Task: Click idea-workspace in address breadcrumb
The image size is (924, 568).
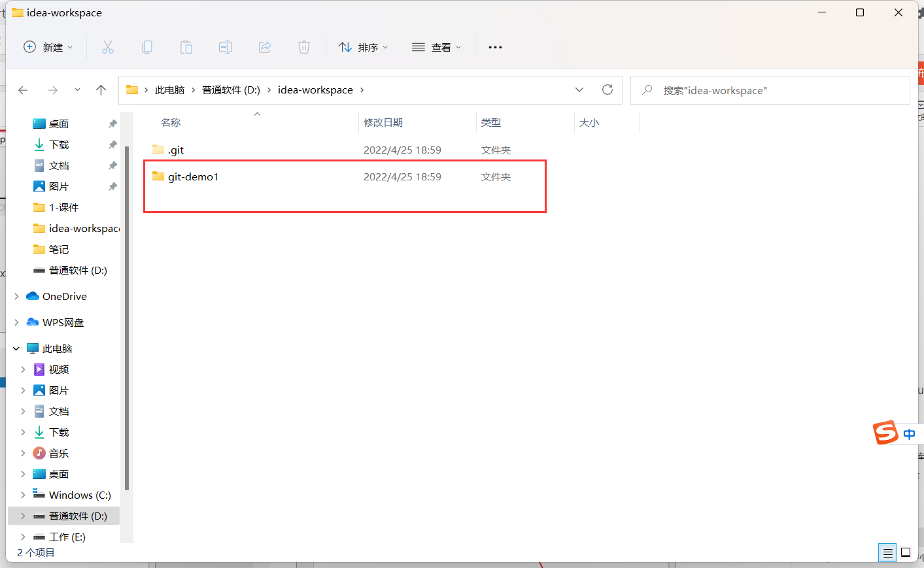Action: click(x=315, y=90)
